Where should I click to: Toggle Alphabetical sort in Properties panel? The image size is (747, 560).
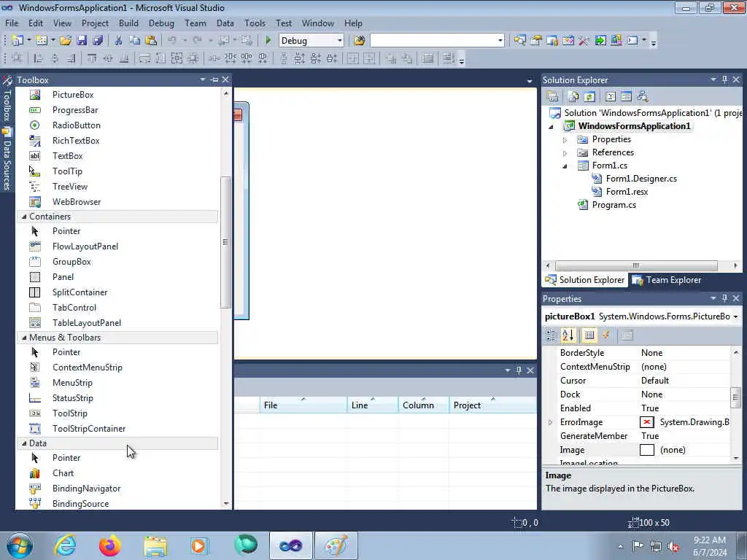click(568, 335)
